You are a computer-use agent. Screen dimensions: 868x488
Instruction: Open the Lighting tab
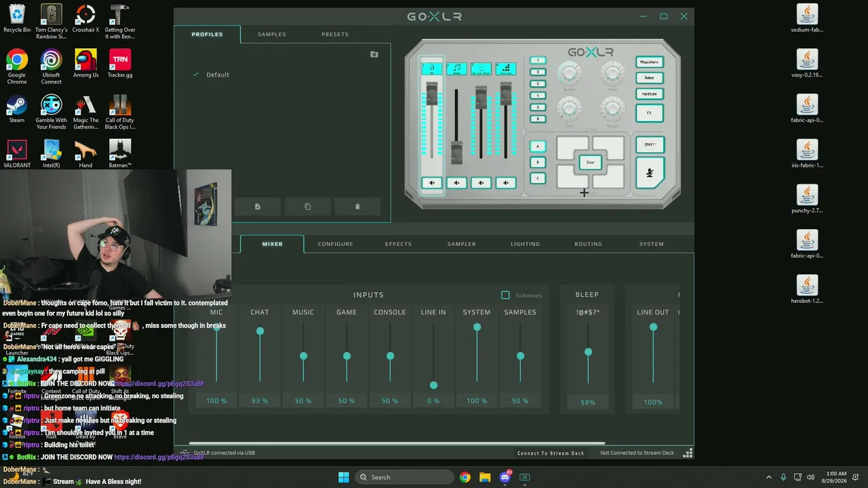(526, 244)
